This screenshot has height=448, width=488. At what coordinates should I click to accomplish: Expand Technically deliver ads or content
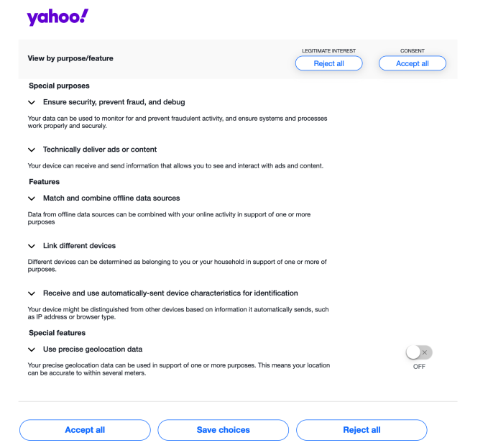point(32,150)
